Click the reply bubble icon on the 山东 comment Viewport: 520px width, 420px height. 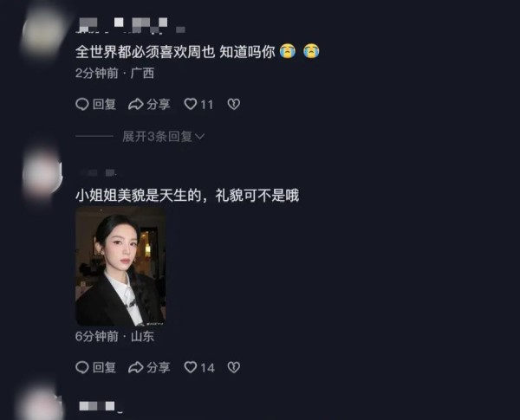coord(82,367)
